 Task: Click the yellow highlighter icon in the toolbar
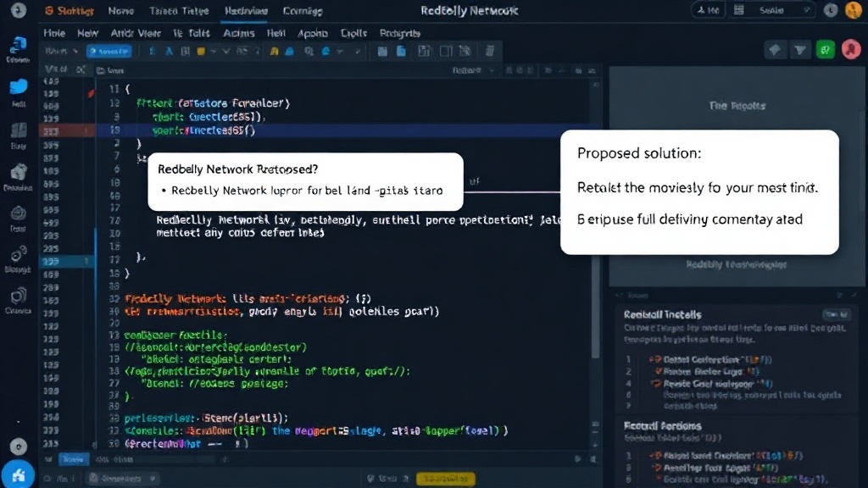coord(274,52)
